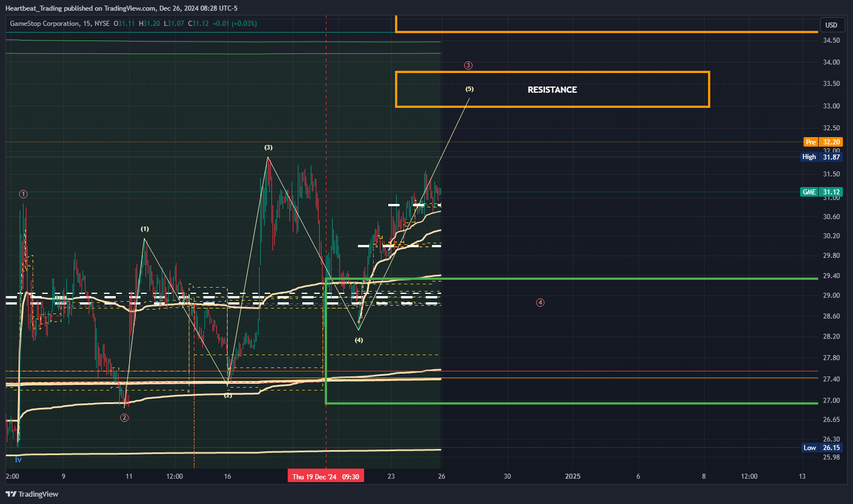The width and height of the screenshot is (853, 504).
Task: Click the open value O31.11
Action: [x=124, y=24]
